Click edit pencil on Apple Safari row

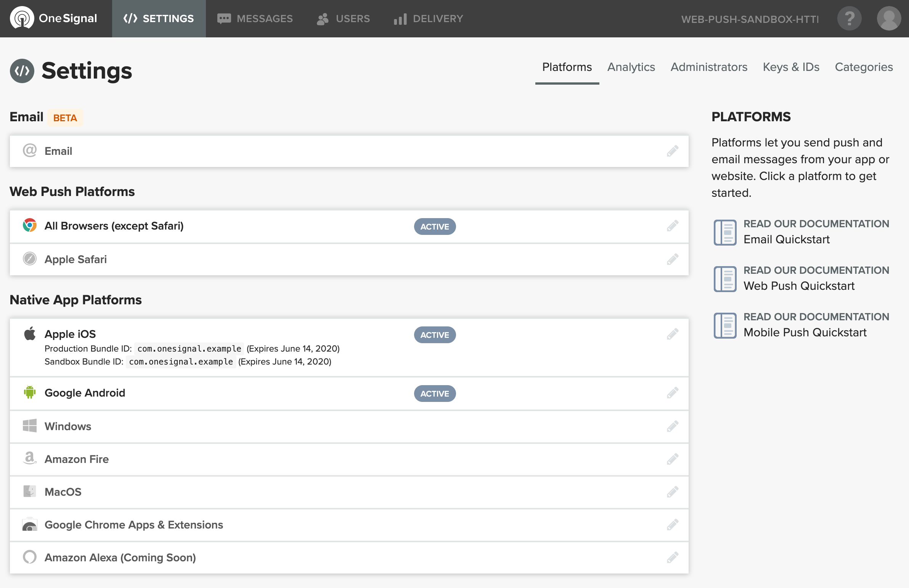pyautogui.click(x=672, y=259)
